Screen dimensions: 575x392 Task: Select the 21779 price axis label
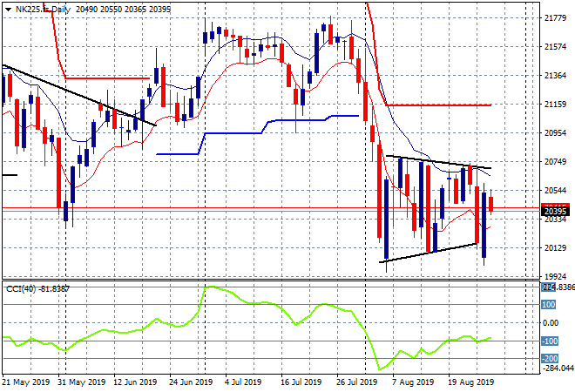(555, 18)
